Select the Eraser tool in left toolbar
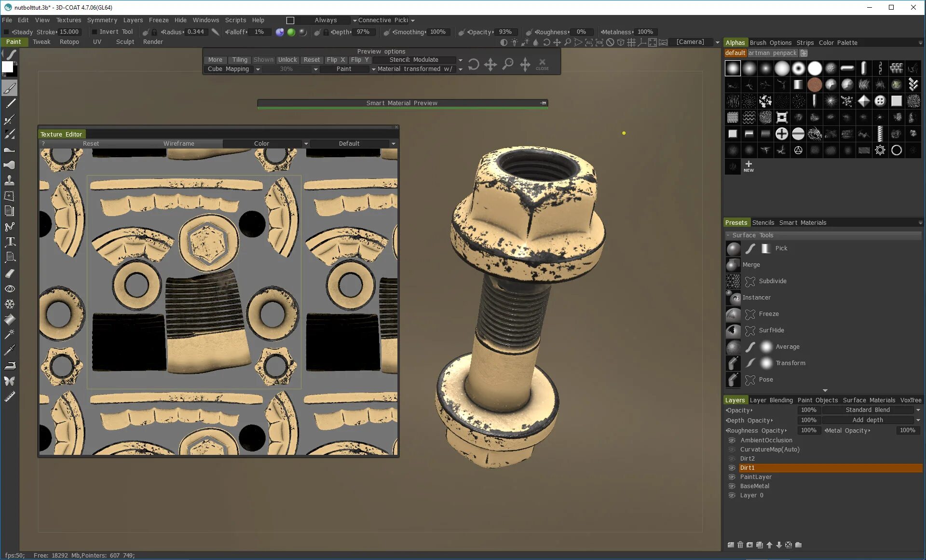Screen dimensions: 926x560 pos(10,273)
